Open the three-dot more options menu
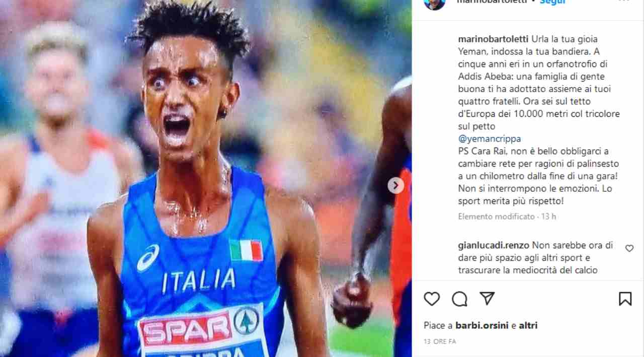 (x=624, y=2)
